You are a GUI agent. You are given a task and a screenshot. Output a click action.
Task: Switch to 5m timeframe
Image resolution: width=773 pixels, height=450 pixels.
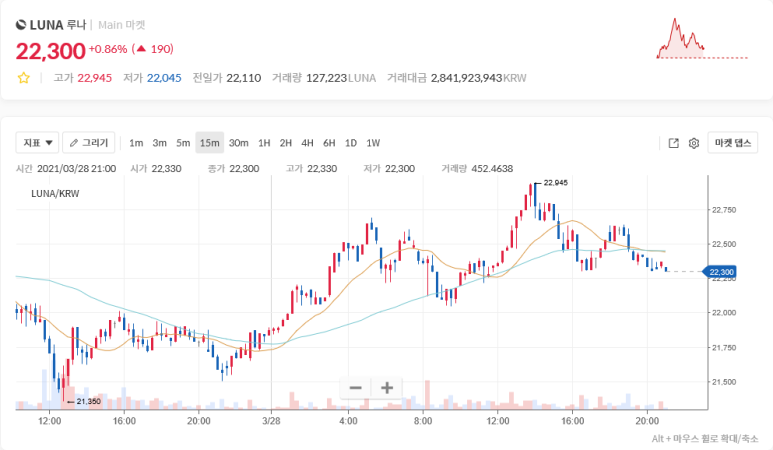tap(183, 143)
